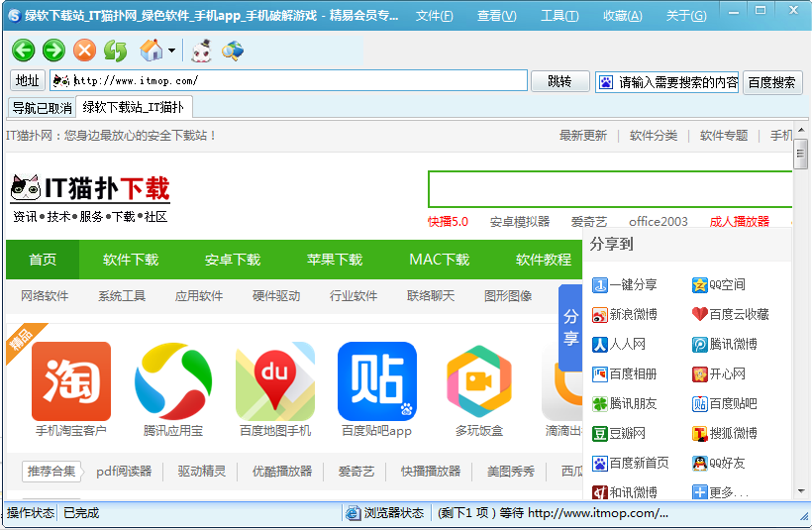Expand 更多... share options
812x530 pixels.
point(720,492)
